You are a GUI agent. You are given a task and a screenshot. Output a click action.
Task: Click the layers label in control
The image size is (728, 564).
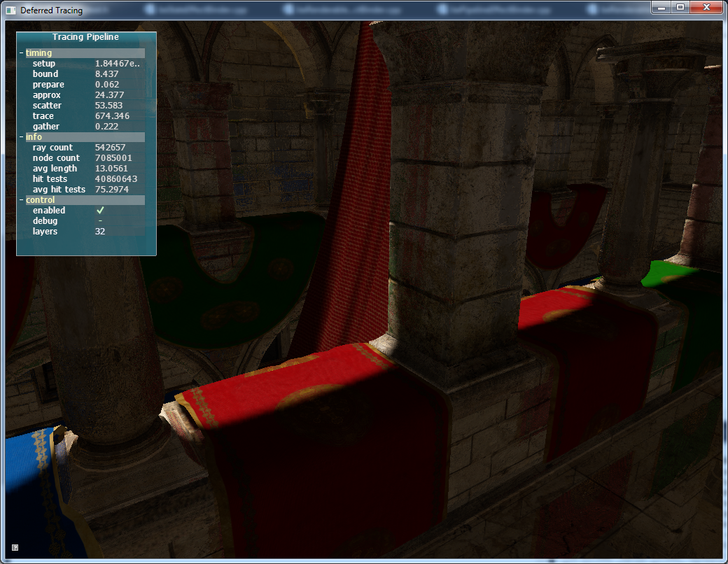[x=45, y=232]
